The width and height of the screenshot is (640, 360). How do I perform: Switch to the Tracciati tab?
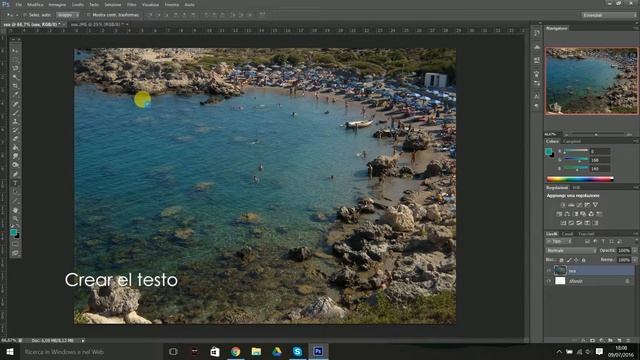click(x=586, y=234)
